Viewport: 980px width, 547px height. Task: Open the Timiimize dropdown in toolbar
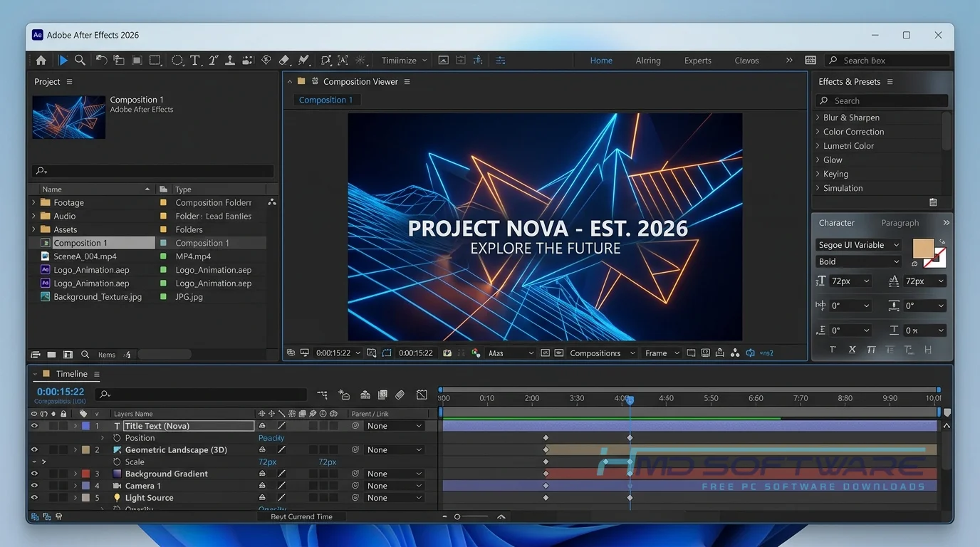(x=403, y=61)
